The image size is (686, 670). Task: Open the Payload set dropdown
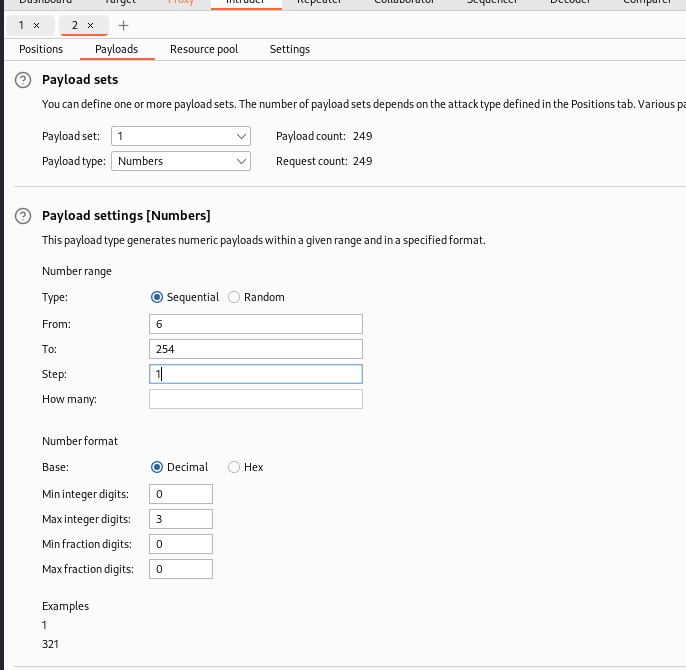[x=181, y=136]
